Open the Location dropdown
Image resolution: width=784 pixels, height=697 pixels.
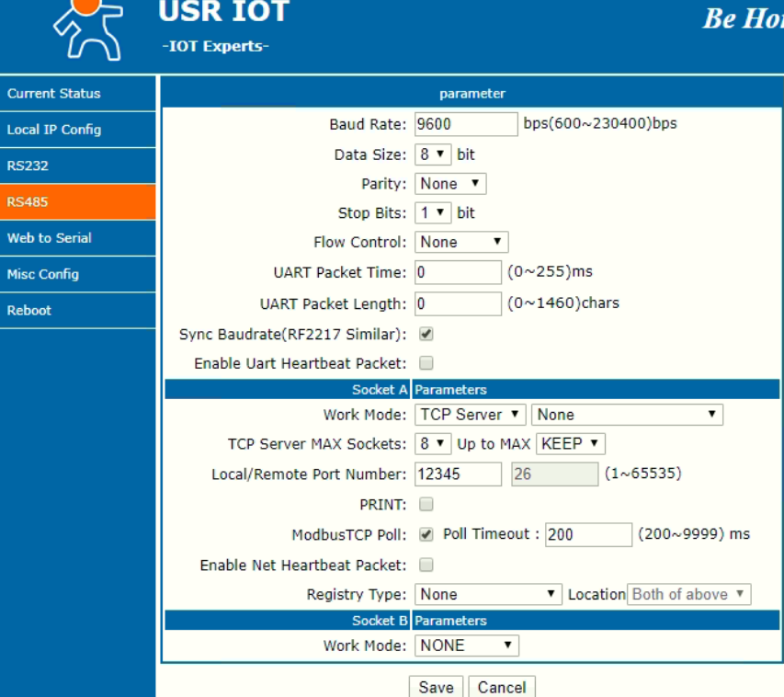point(689,594)
